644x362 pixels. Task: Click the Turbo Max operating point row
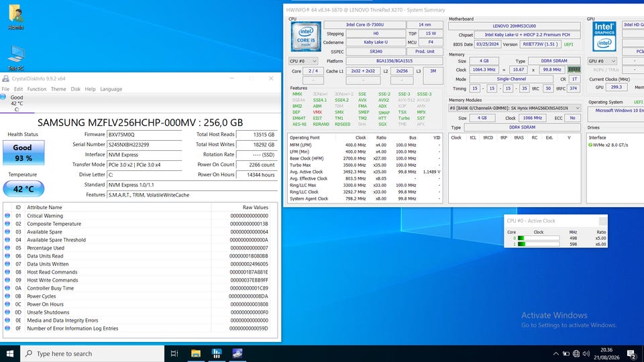(x=365, y=165)
